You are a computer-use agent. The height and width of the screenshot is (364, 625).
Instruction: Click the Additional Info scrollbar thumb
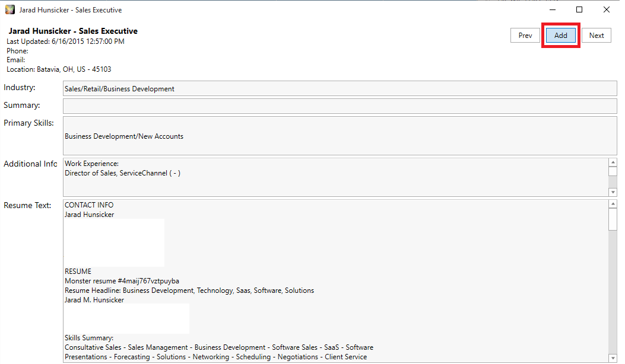pos(613,171)
